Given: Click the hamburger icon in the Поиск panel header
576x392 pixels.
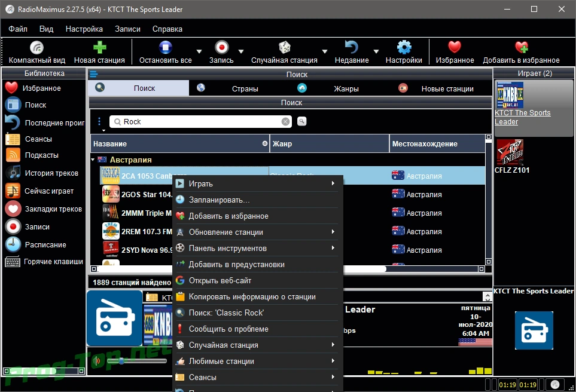Looking at the screenshot, I should tap(94, 74).
